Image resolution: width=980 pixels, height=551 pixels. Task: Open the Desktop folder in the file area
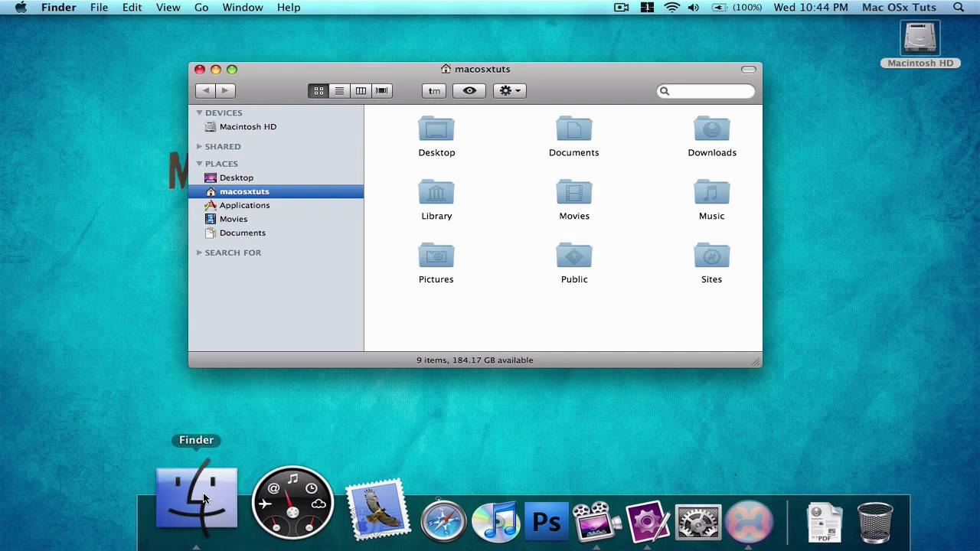click(436, 129)
